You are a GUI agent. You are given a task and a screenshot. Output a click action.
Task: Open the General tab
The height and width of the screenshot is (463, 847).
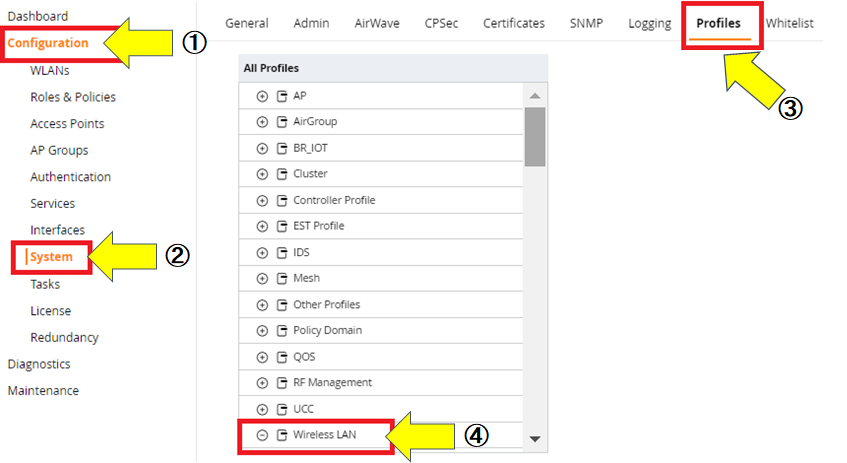[246, 23]
